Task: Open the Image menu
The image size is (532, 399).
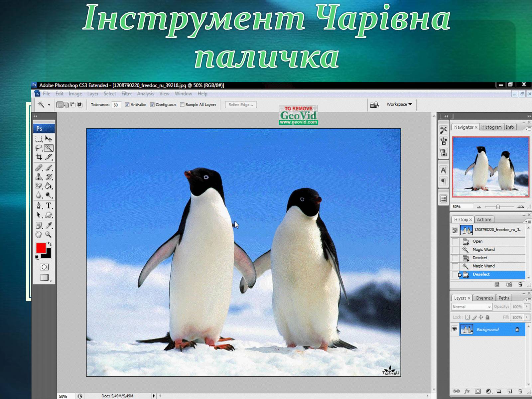Action: [x=75, y=94]
